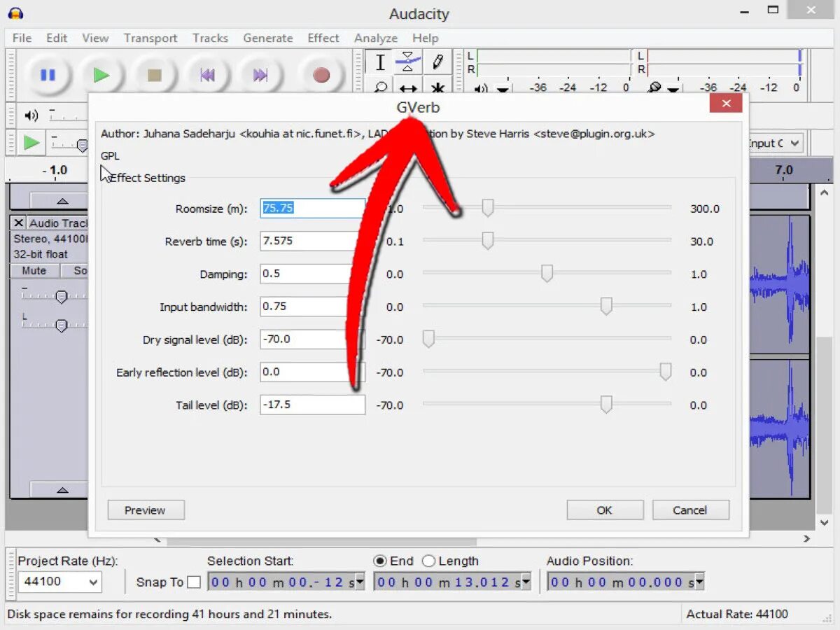Open the Effect menu
This screenshot has height=630, width=840.
pos(323,38)
